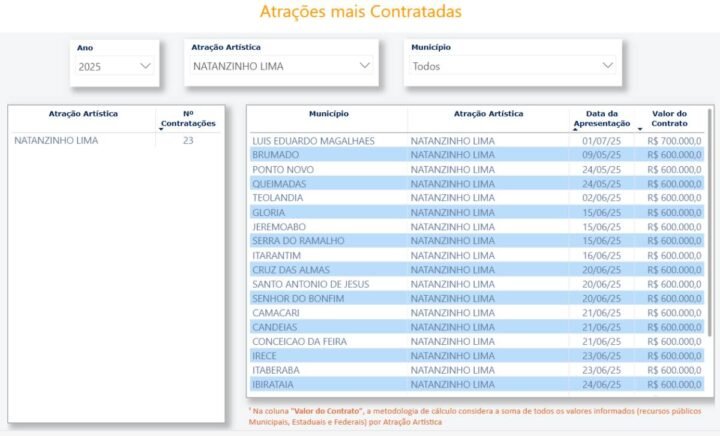Click the 09/05/25 date in BRUMADO row
This screenshot has height=436, width=720.
pyautogui.click(x=602, y=155)
